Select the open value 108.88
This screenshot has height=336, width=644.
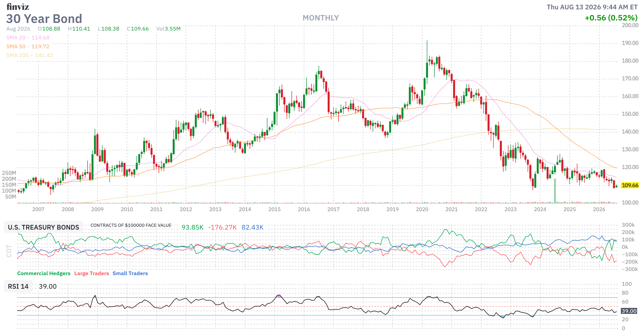(x=51, y=29)
